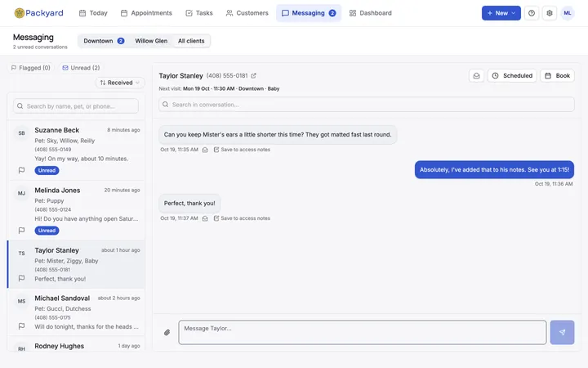
Task: Click the Book appointment button
Action: (557, 76)
